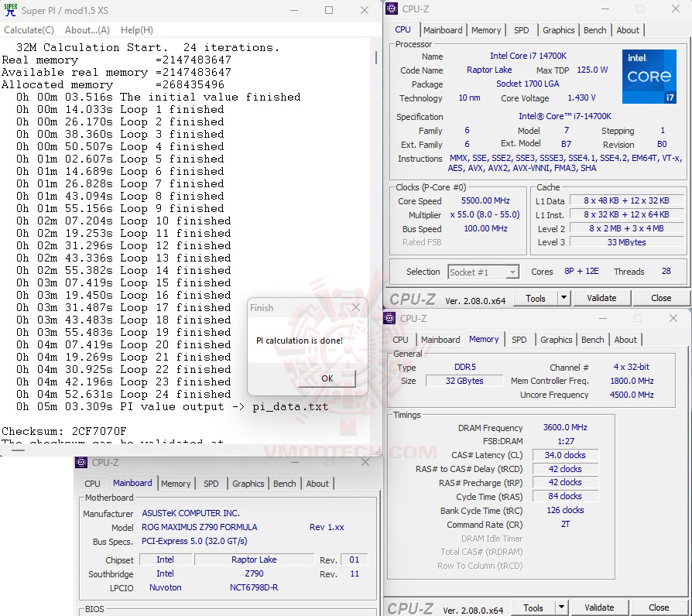The image size is (692, 616).
Task: Open Memory tab in Mainboard CPU-Z window
Action: [x=176, y=484]
